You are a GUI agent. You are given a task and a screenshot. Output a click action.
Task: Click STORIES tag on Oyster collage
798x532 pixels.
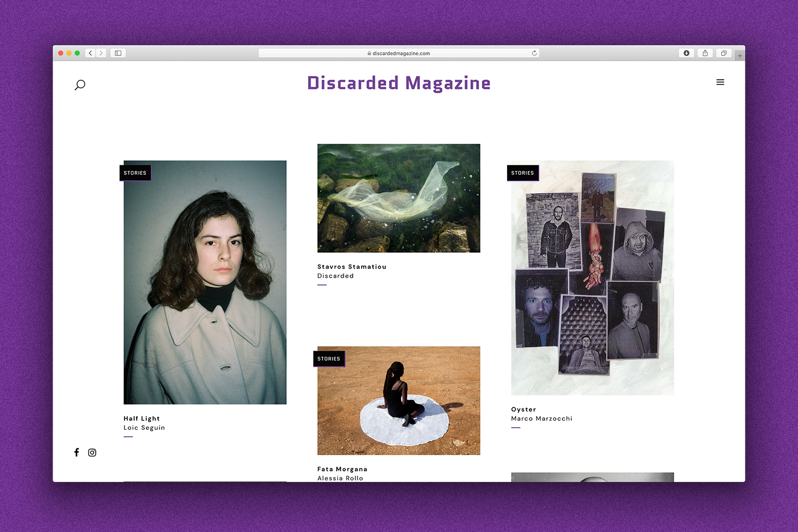(x=522, y=173)
